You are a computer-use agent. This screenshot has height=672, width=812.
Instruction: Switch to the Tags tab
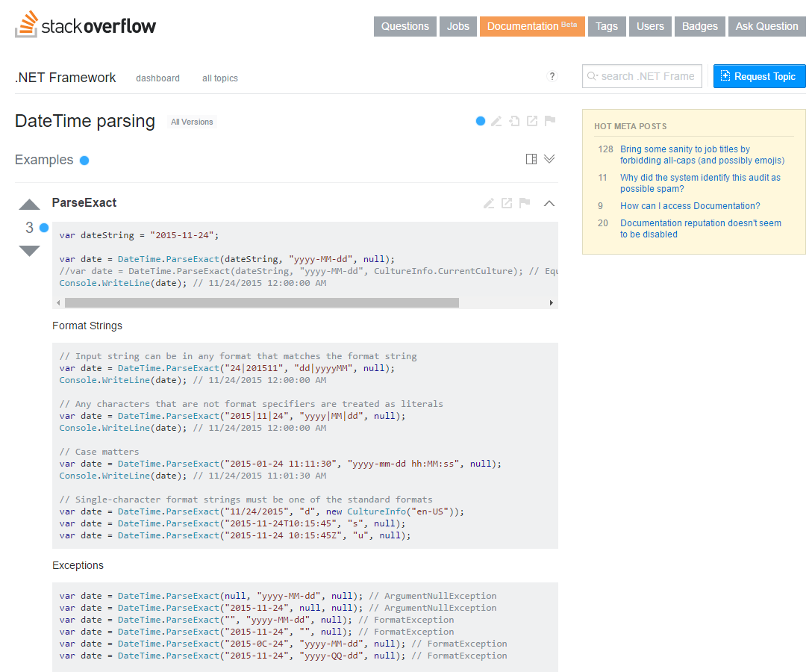tap(606, 26)
